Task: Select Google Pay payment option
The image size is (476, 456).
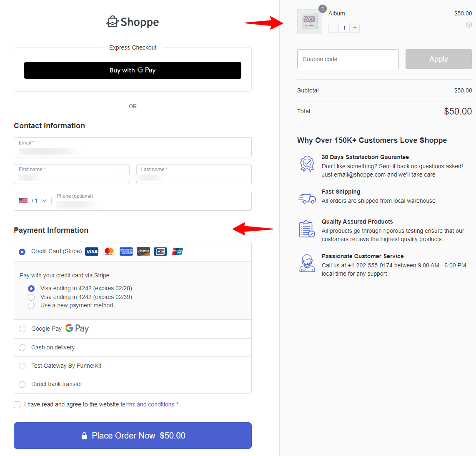Action: (x=22, y=329)
